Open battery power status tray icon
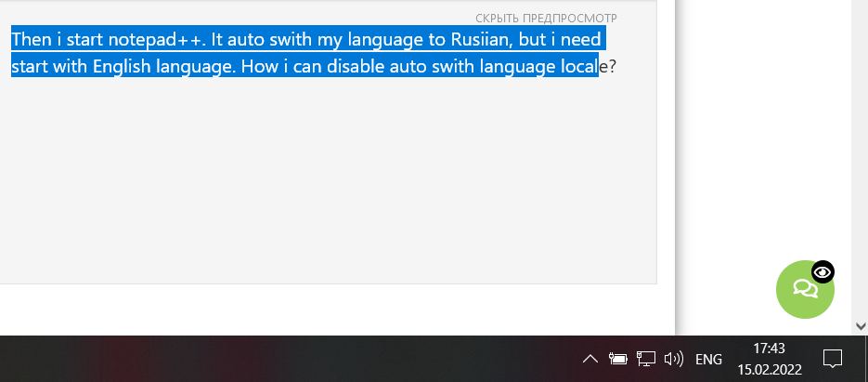This screenshot has height=382, width=868. pos(617,359)
